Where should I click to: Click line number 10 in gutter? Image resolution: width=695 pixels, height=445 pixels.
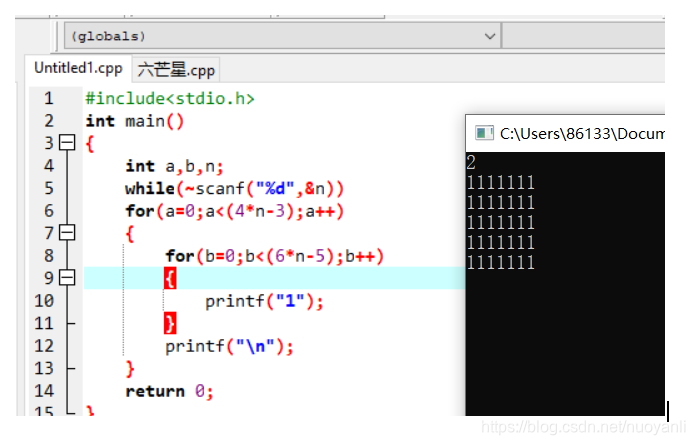click(x=44, y=301)
